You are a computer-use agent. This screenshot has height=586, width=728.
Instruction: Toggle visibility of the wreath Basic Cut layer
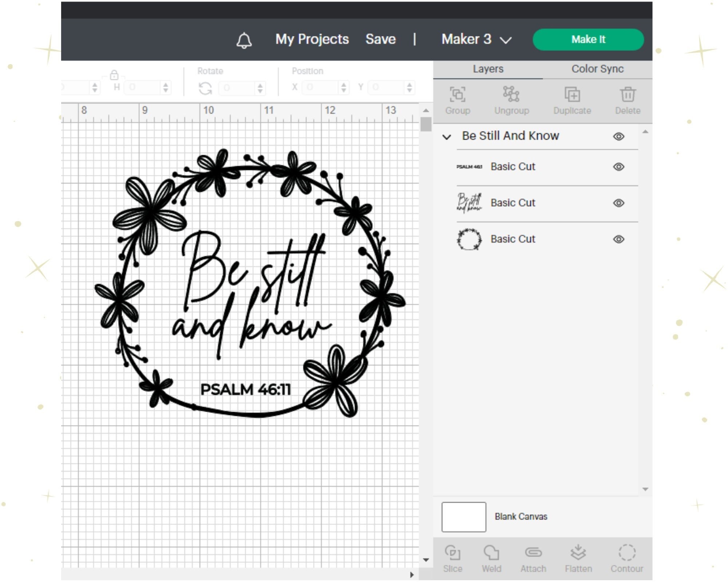(619, 239)
